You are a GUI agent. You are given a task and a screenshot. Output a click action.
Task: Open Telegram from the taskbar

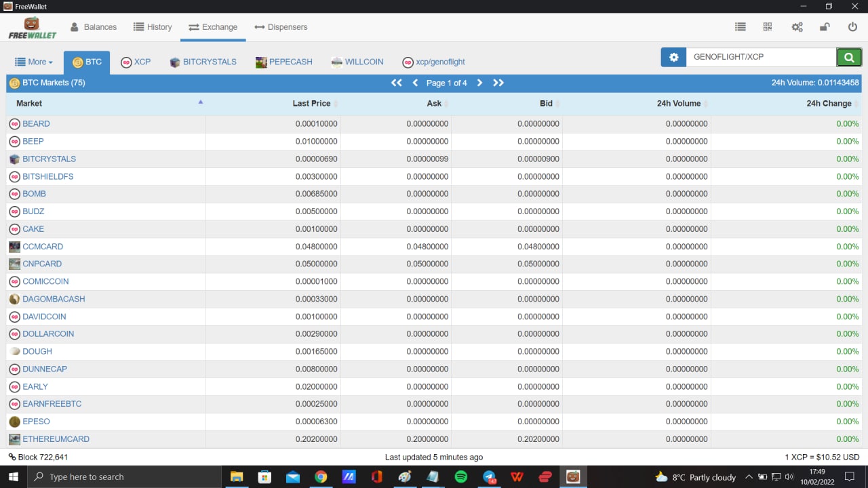[489, 477]
